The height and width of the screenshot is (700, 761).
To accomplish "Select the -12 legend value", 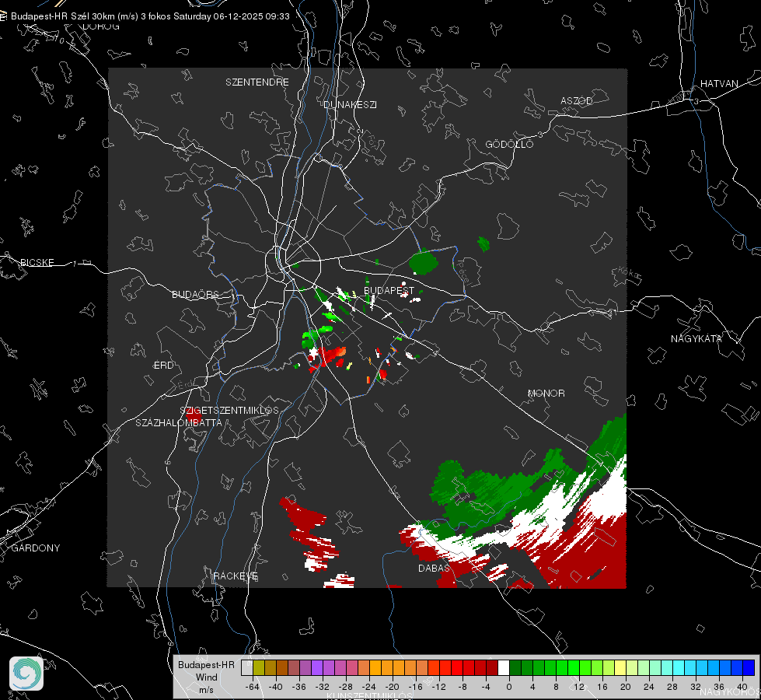I will coord(438,687).
